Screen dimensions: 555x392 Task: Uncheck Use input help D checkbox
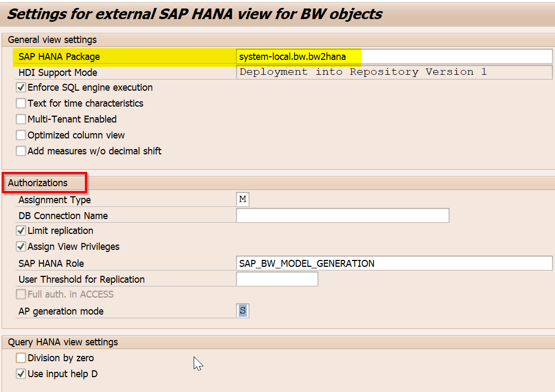(x=21, y=374)
